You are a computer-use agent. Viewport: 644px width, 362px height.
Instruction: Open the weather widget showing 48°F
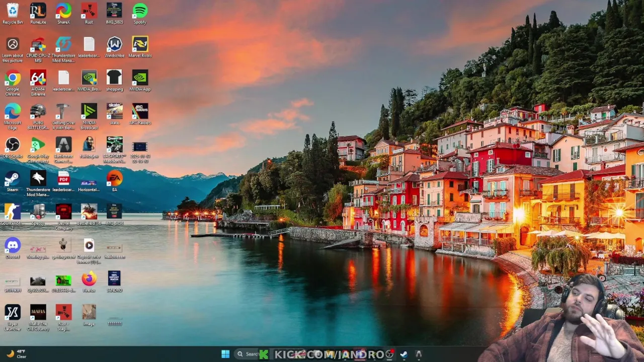[x=16, y=354]
